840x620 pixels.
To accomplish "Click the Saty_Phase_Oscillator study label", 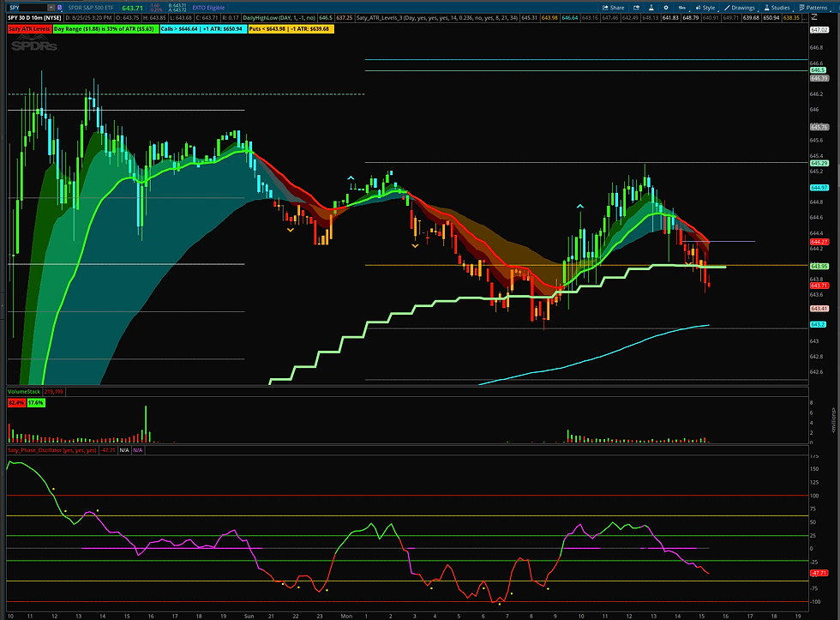I will pos(52,450).
